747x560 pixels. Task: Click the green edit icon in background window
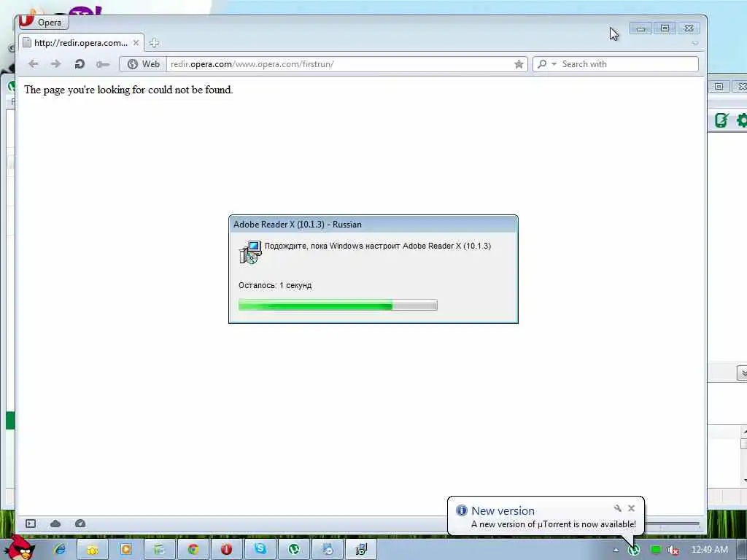tap(721, 120)
